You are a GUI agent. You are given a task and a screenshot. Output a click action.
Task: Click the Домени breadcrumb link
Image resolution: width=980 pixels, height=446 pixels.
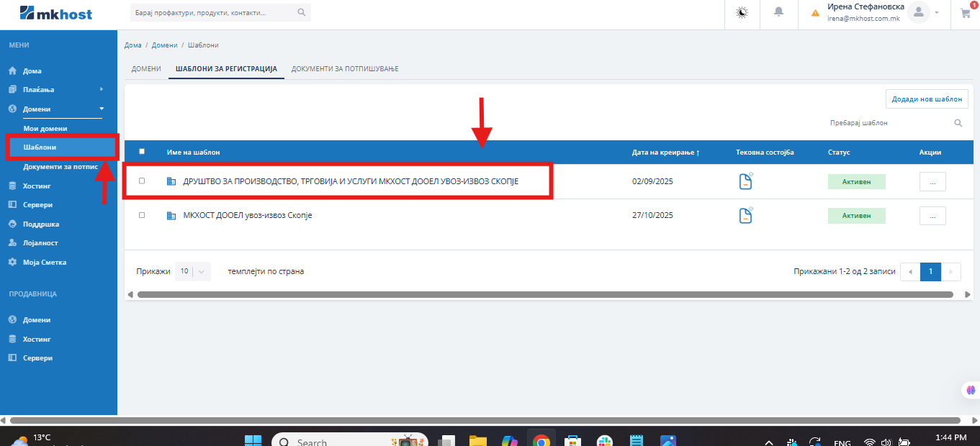click(164, 45)
